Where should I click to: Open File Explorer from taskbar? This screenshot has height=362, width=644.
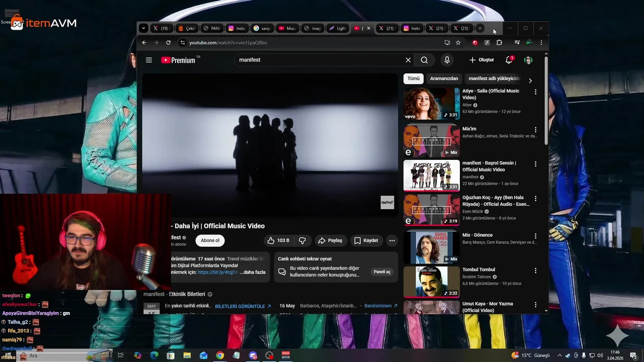coord(187,355)
